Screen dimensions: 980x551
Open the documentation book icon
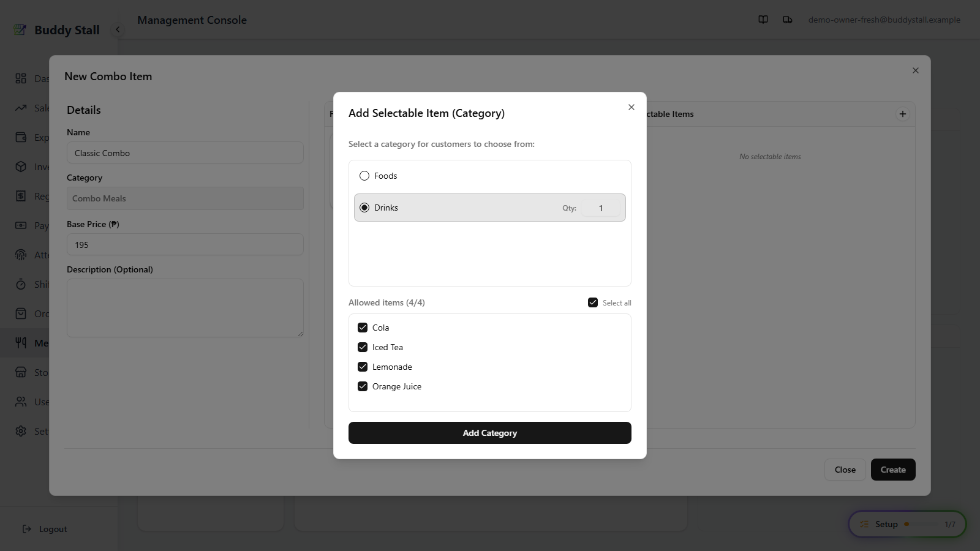763,20
